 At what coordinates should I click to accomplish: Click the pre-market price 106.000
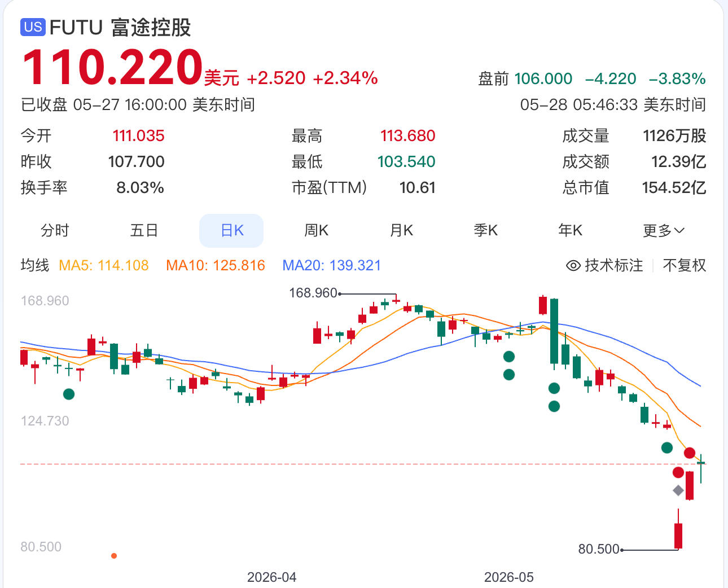543,78
